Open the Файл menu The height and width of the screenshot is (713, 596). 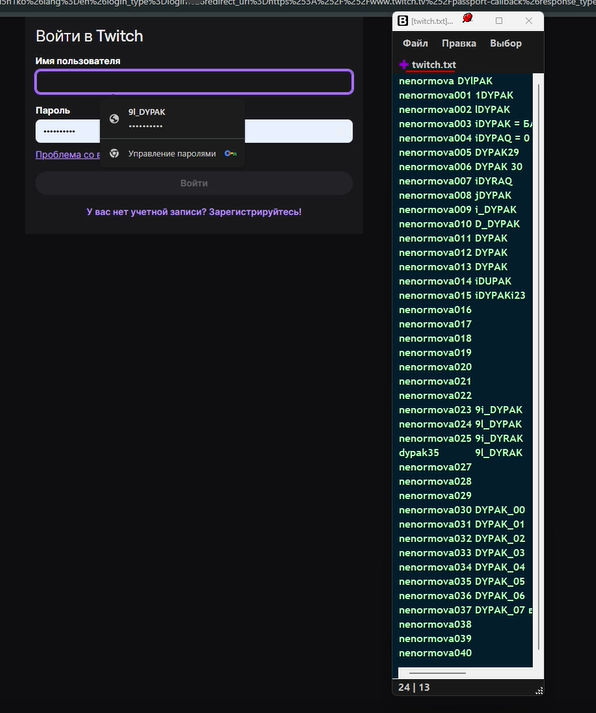pos(415,43)
